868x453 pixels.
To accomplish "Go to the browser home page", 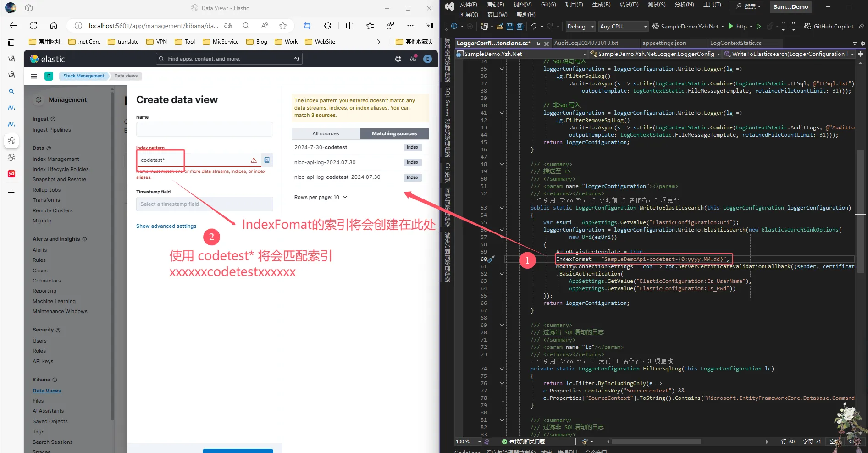I will 54,26.
